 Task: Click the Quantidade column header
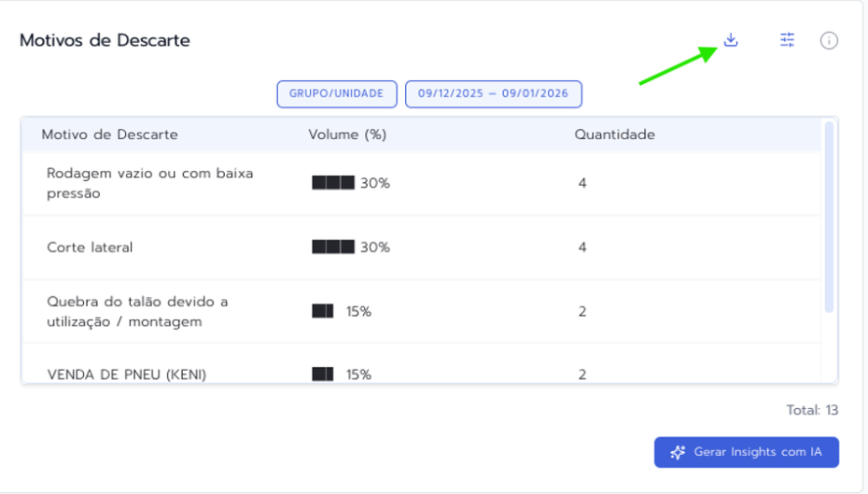pos(614,134)
